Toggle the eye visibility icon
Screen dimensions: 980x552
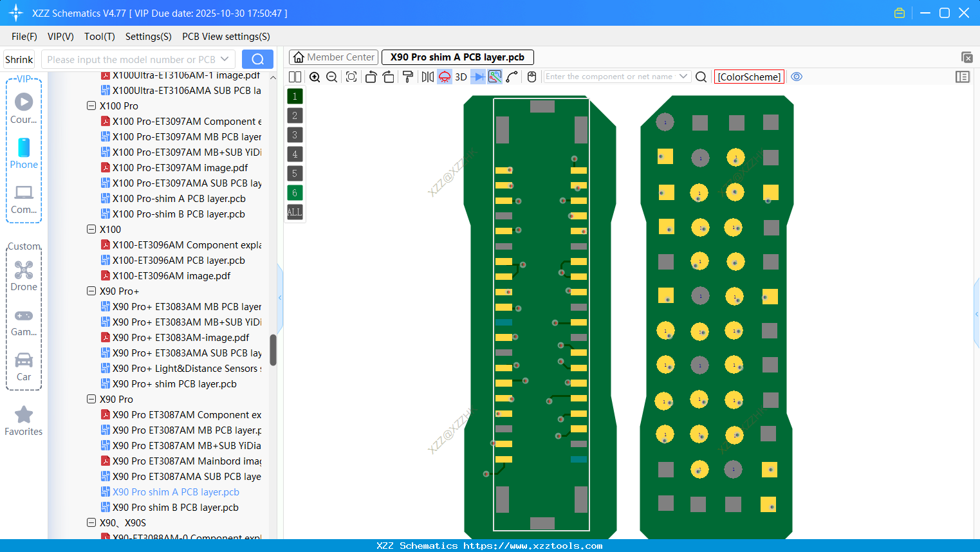[797, 77]
